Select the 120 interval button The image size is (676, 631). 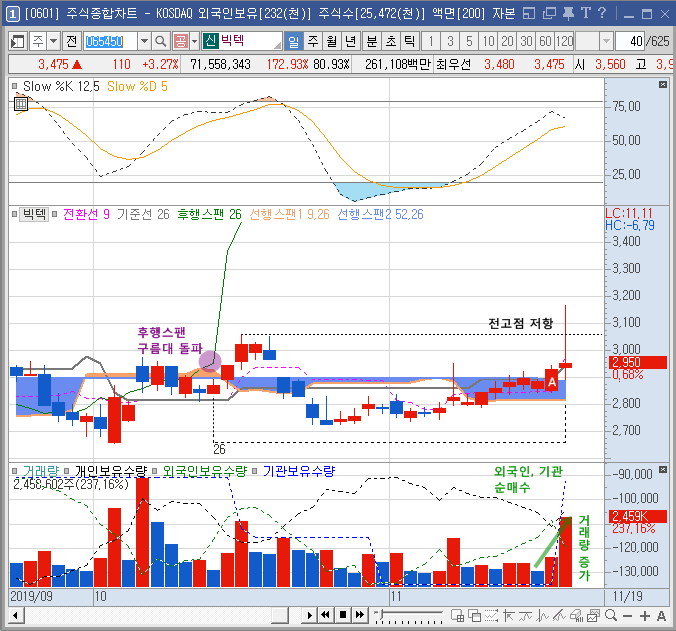[x=564, y=42]
